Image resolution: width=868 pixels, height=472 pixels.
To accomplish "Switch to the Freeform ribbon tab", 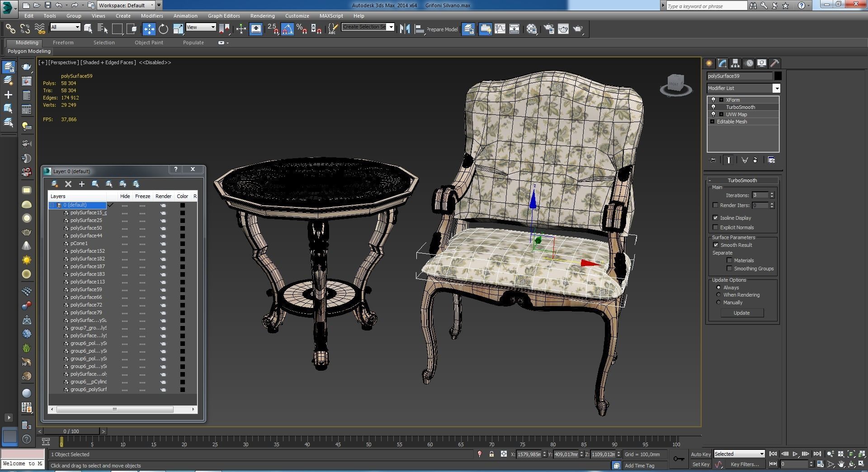I will 63,42.
